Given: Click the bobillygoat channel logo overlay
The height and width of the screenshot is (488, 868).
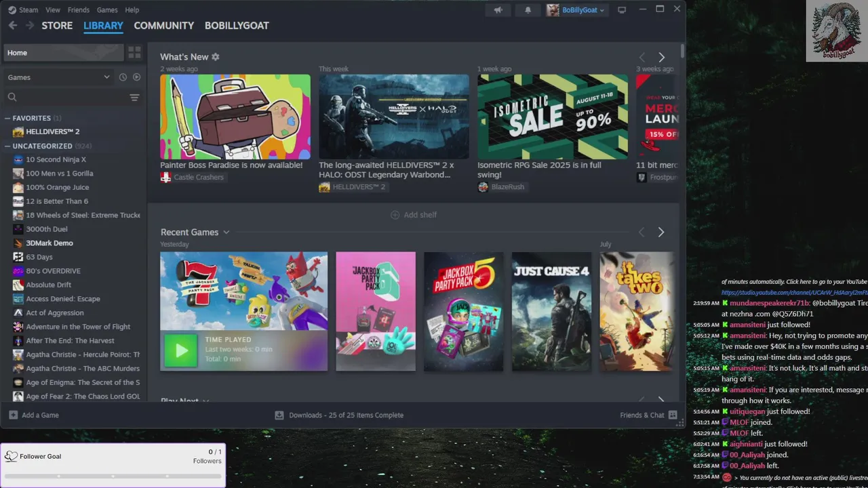Looking at the screenshot, I should (x=837, y=31).
